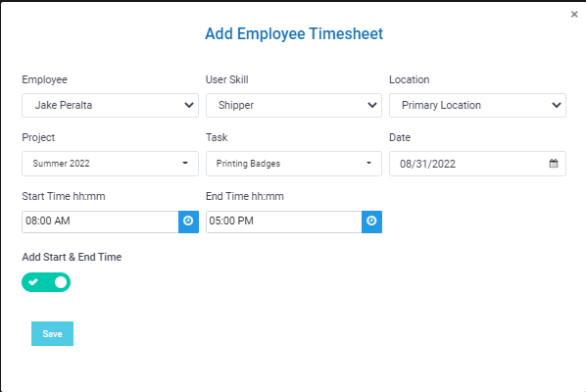The width and height of the screenshot is (586, 392).
Task: Click the User Skill field label
Action: point(226,79)
